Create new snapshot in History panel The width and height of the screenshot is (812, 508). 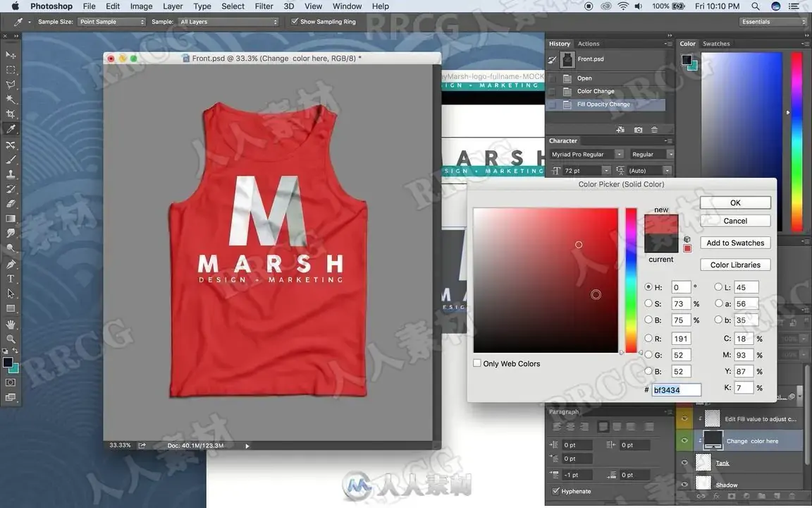(x=638, y=130)
